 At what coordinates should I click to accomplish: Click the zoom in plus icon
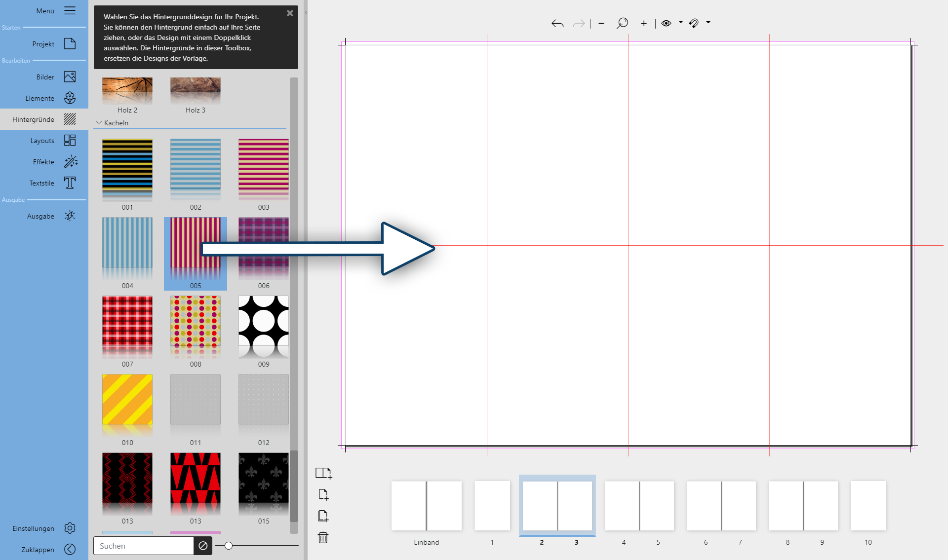[643, 23]
